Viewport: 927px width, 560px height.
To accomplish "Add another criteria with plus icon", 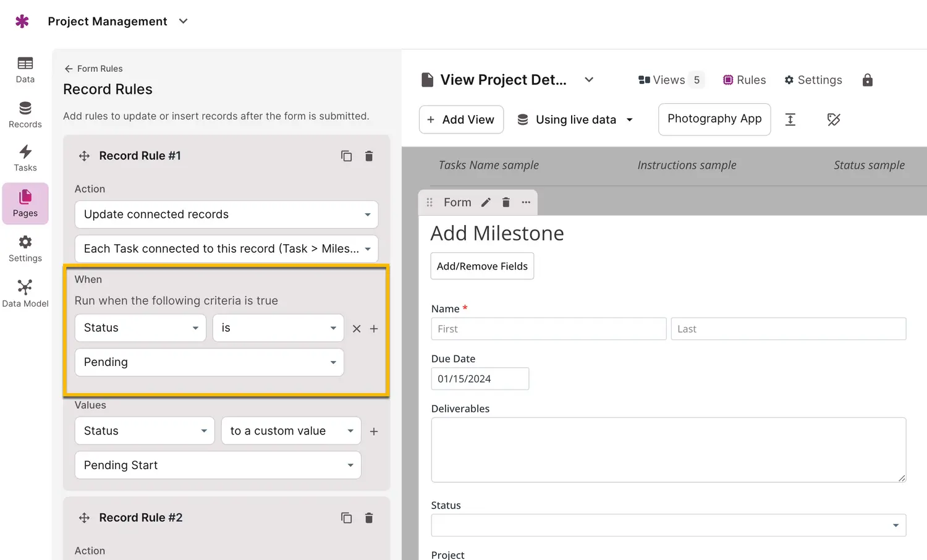I will (x=374, y=329).
